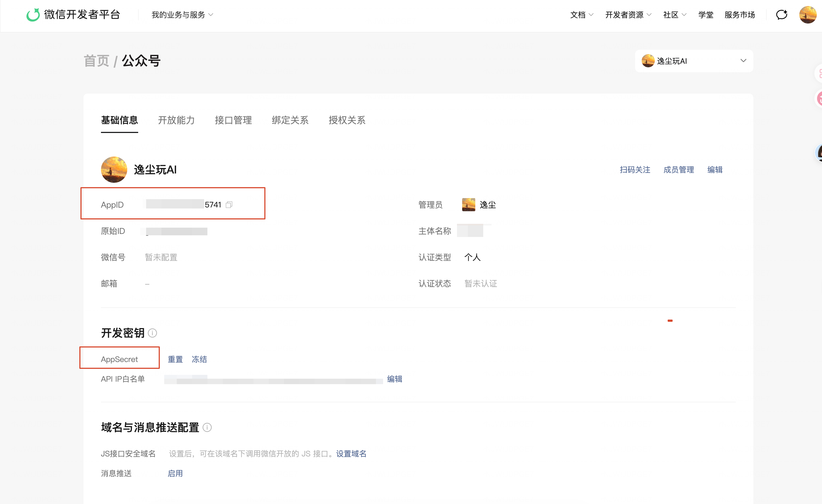822x504 pixels.
Task: Click the 暂未配置 value for 微信号
Action: click(161, 257)
